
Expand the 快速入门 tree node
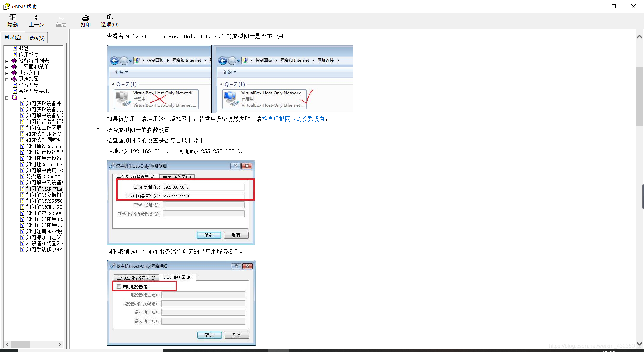coord(7,73)
